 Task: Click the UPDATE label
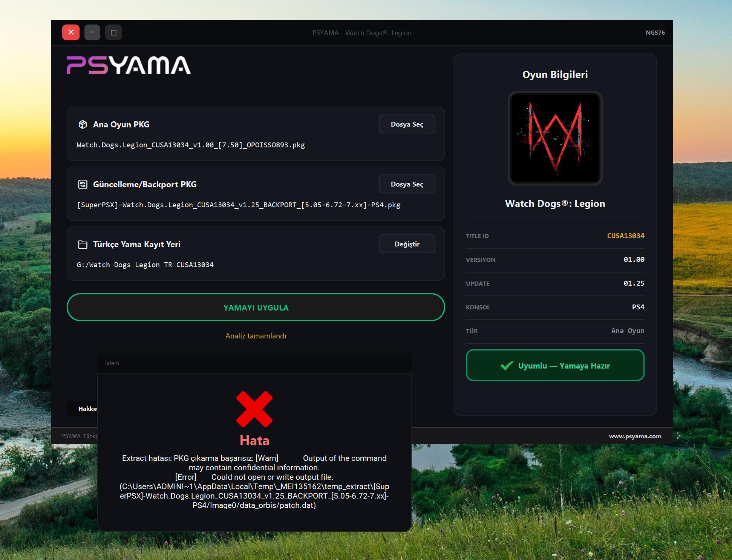click(478, 284)
